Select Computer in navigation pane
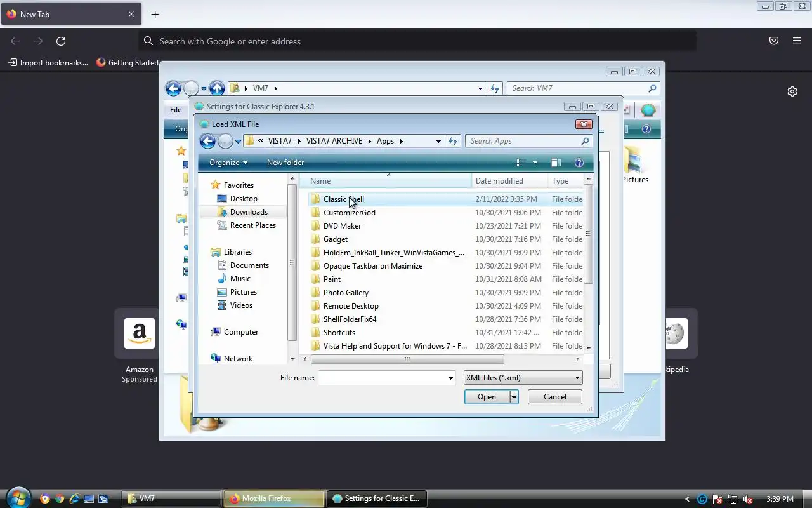Image resolution: width=812 pixels, height=508 pixels. point(241,331)
